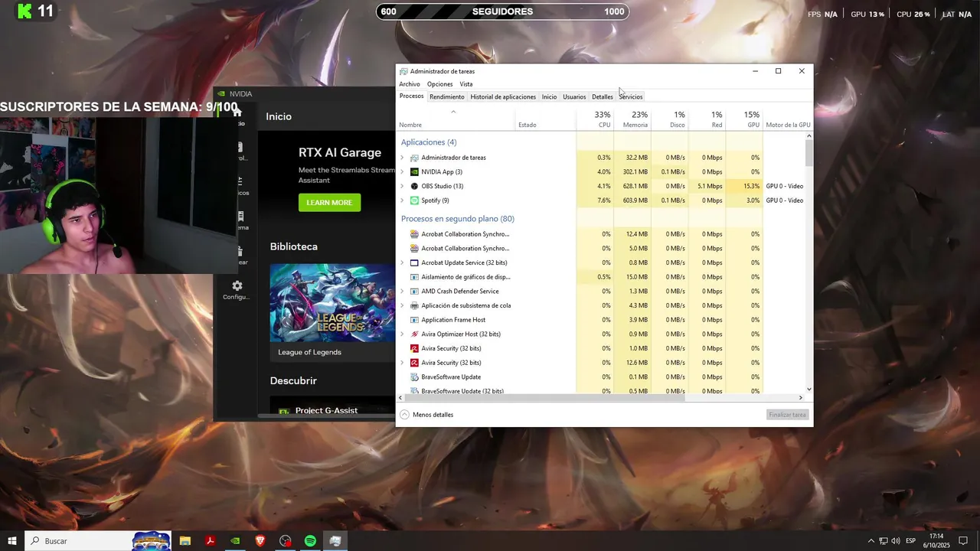Image resolution: width=980 pixels, height=551 pixels.
Task: Click the scroll-down arrow of process list
Action: [x=809, y=390]
